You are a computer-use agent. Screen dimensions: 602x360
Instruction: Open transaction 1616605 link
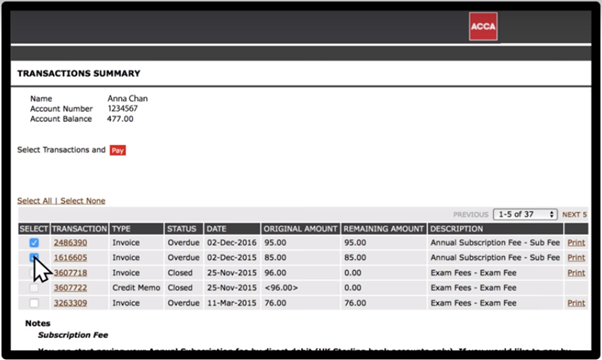pyautogui.click(x=70, y=258)
